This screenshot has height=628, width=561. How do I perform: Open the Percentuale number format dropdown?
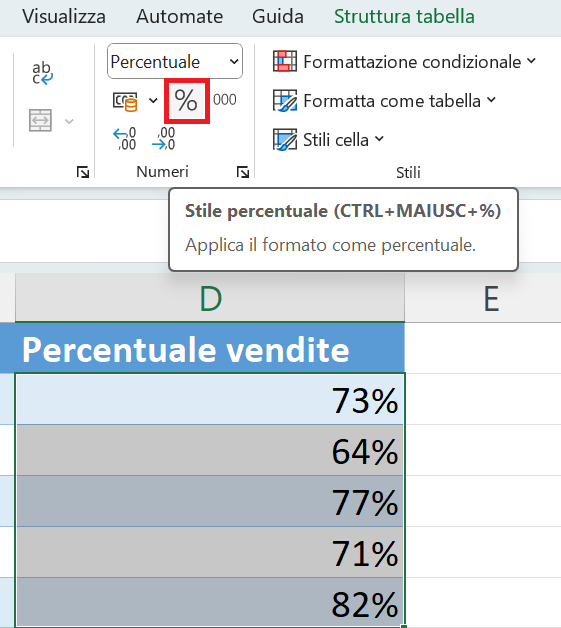point(175,61)
